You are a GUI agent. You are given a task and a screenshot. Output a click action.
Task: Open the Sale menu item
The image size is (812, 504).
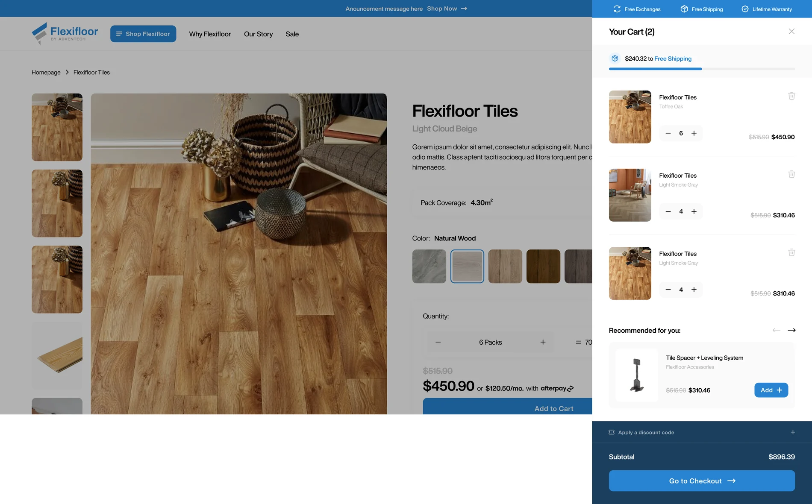(292, 34)
